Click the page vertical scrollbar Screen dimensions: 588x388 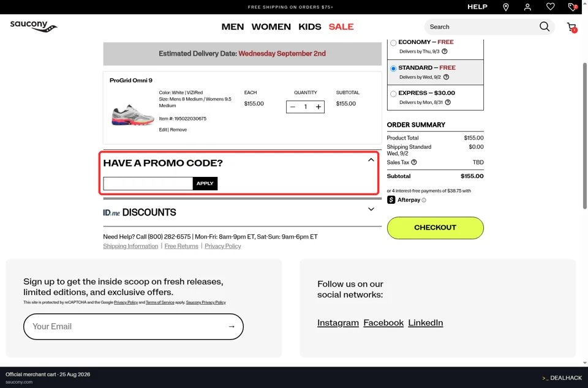[x=584, y=136]
